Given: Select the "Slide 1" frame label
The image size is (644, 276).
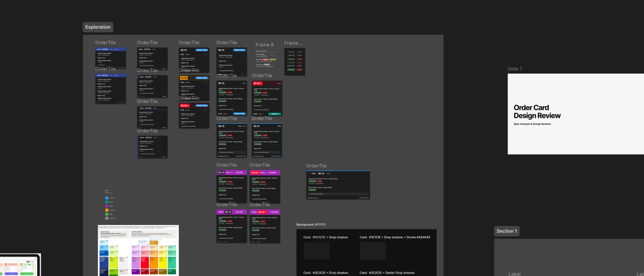Looking at the screenshot, I should pyautogui.click(x=515, y=69).
